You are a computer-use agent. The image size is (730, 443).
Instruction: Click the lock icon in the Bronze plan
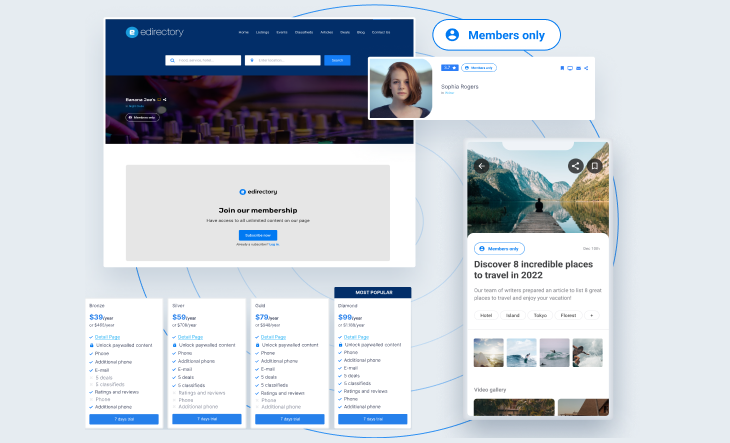coord(91,345)
